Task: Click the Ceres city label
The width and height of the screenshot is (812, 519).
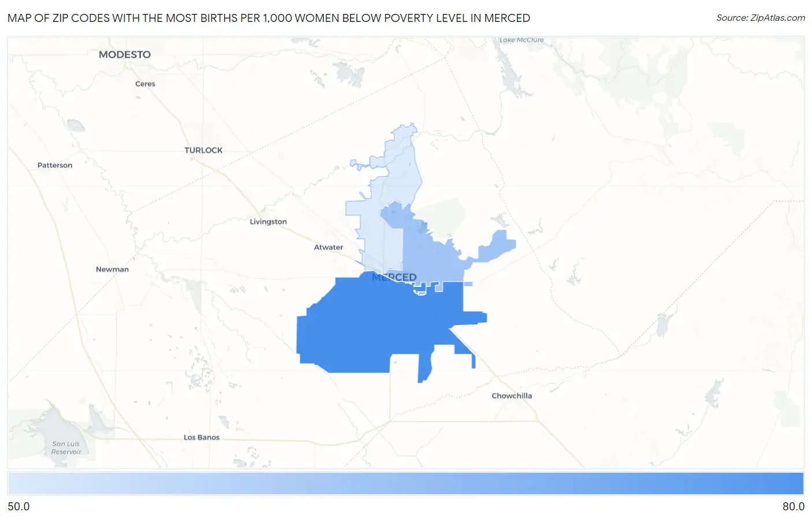Action: pyautogui.click(x=145, y=84)
